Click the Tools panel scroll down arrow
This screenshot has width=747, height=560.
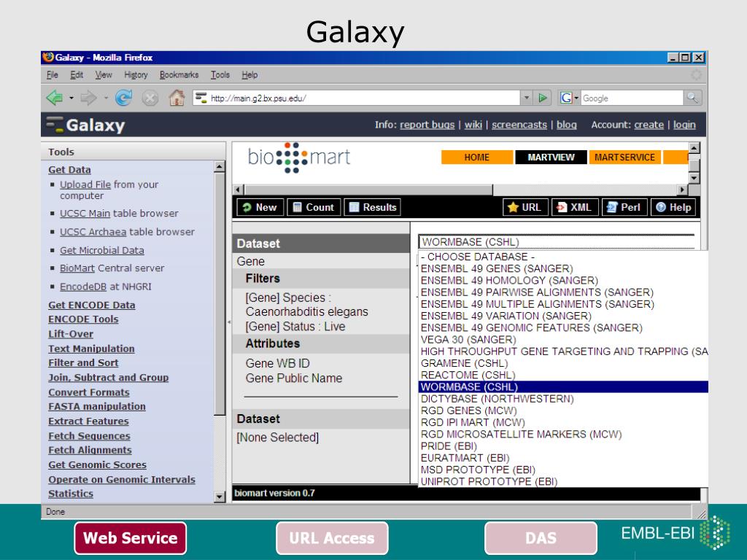tap(219, 497)
